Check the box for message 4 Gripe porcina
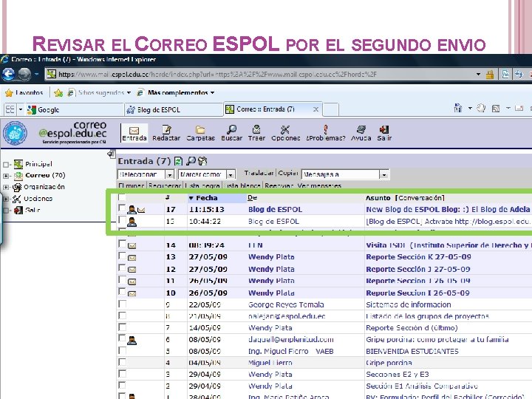532x399 pixels. coord(122,362)
